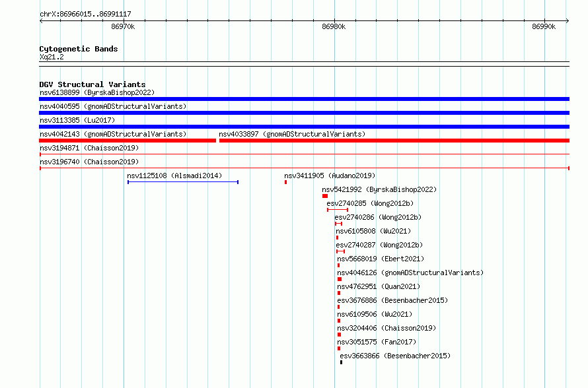Open the esv2740287 (Wong2012b) label
This screenshot has height=388, width=588.
point(379,245)
